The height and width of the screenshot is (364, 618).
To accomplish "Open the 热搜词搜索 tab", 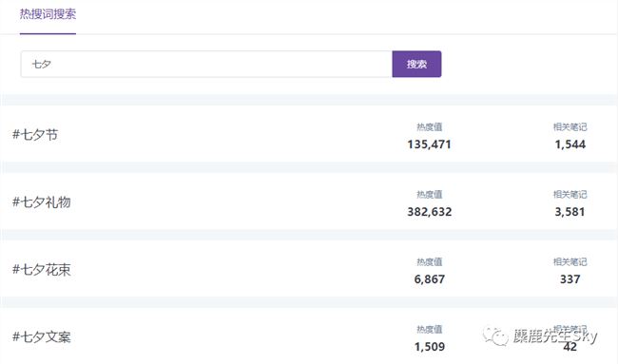I will click(48, 14).
